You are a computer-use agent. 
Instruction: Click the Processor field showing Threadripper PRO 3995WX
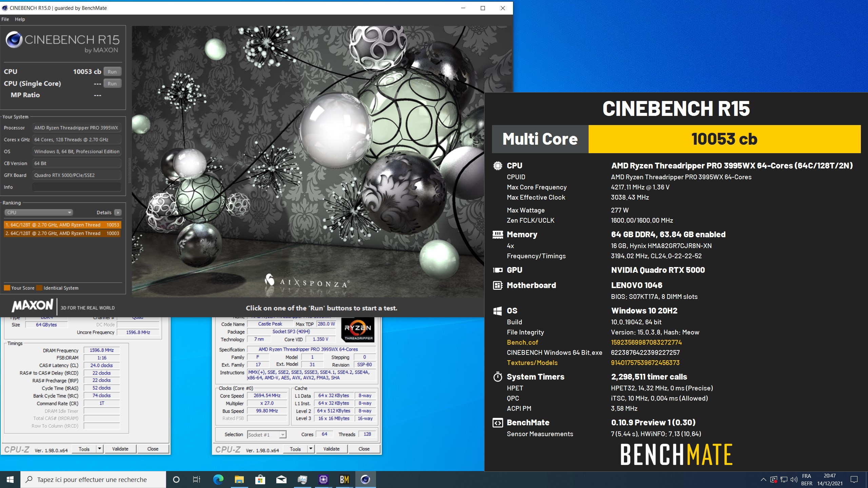(77, 128)
